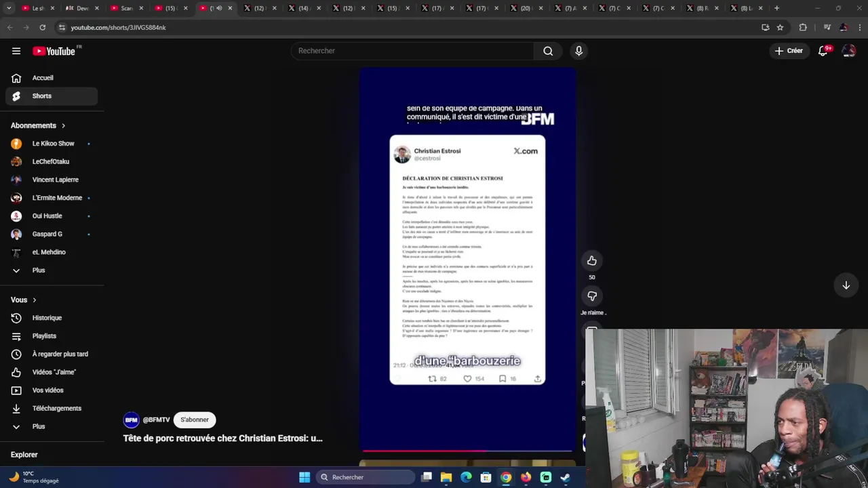Click the Explorer section heading

coord(24,455)
